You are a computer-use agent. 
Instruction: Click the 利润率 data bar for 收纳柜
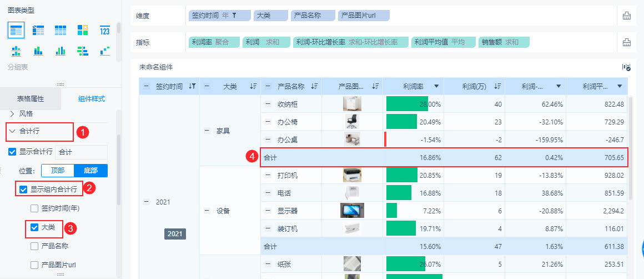pyautogui.click(x=407, y=104)
